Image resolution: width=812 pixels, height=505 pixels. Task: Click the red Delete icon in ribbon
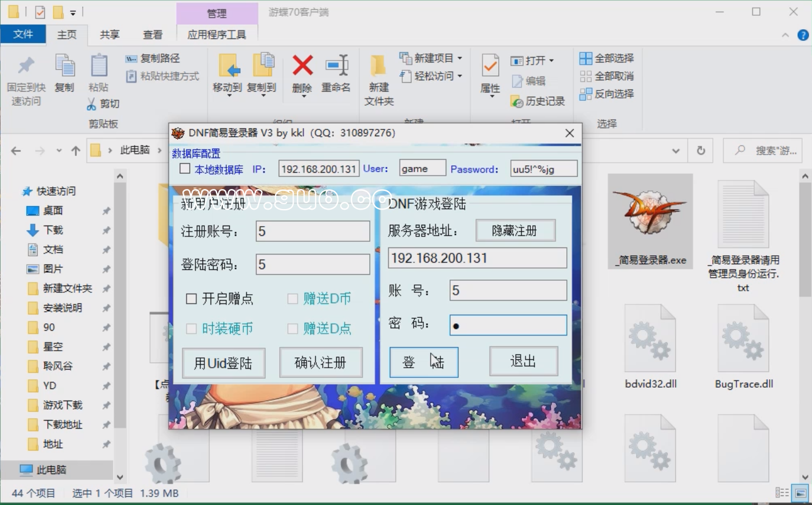302,67
